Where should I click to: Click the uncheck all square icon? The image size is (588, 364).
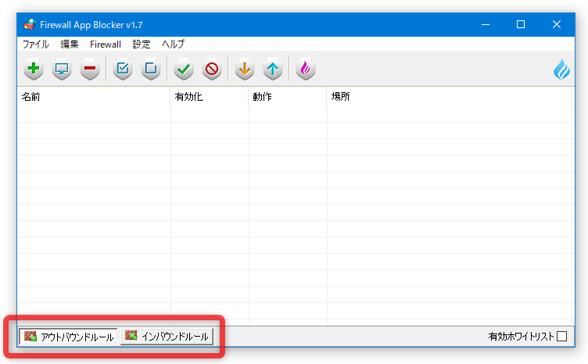(151, 69)
